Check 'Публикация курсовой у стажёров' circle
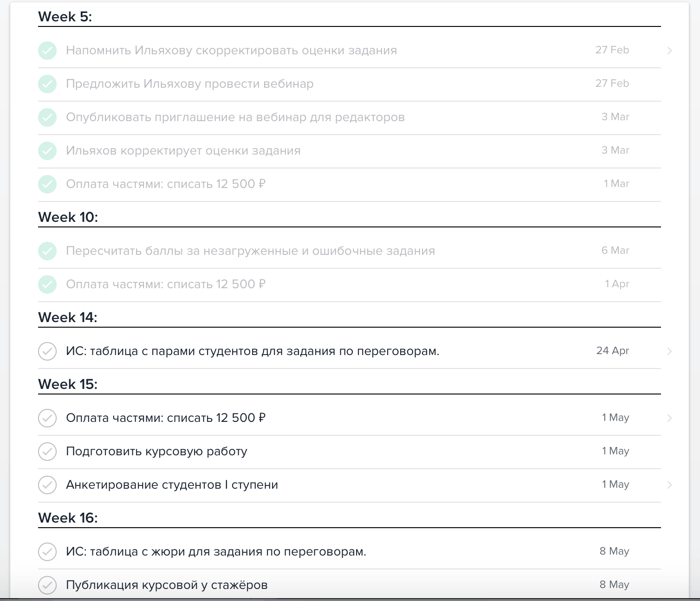Screen dimensions: 700x601 pyautogui.click(x=47, y=585)
